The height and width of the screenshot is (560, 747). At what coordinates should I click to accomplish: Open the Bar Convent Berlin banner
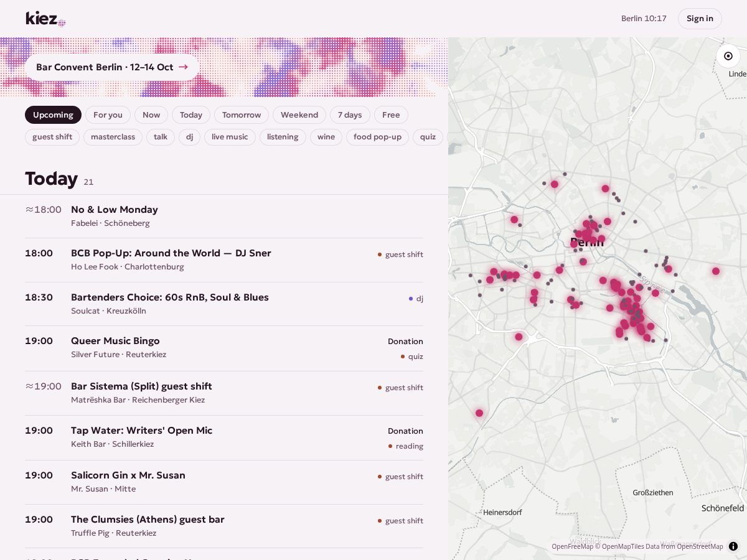tap(112, 67)
